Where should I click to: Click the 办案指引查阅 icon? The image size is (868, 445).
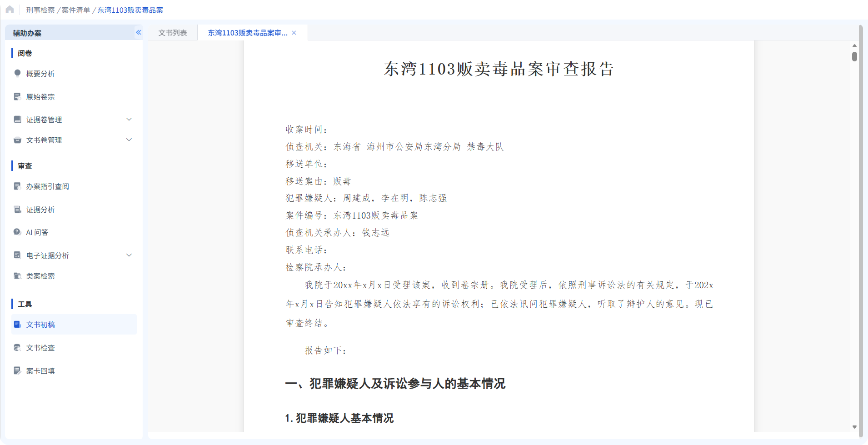point(17,186)
